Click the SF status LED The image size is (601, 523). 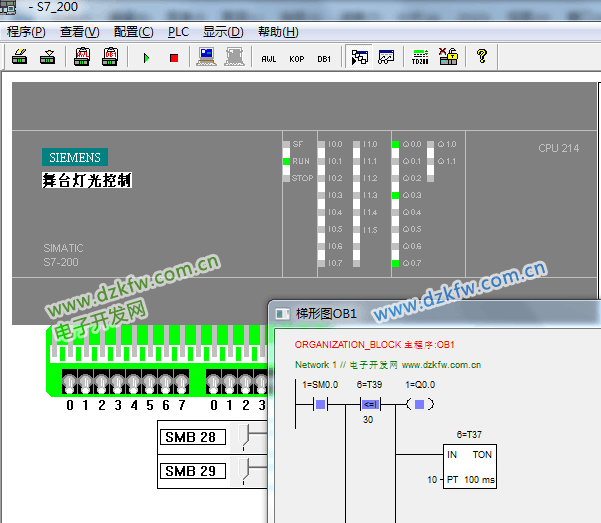286,144
